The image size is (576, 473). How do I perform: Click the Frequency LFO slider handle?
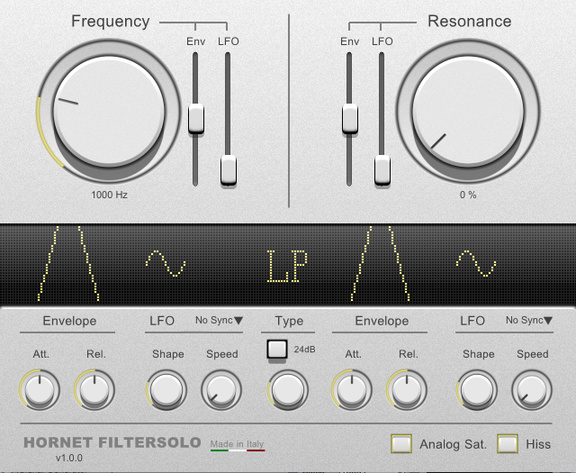pos(228,170)
